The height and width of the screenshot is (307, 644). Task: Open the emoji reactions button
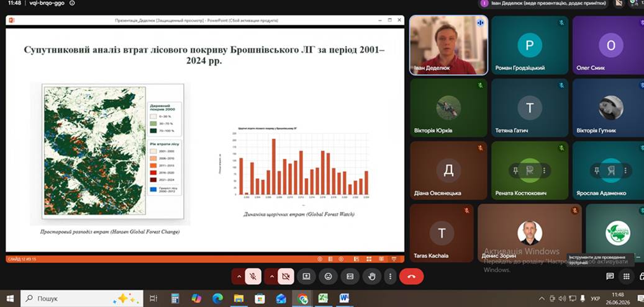[x=328, y=277]
